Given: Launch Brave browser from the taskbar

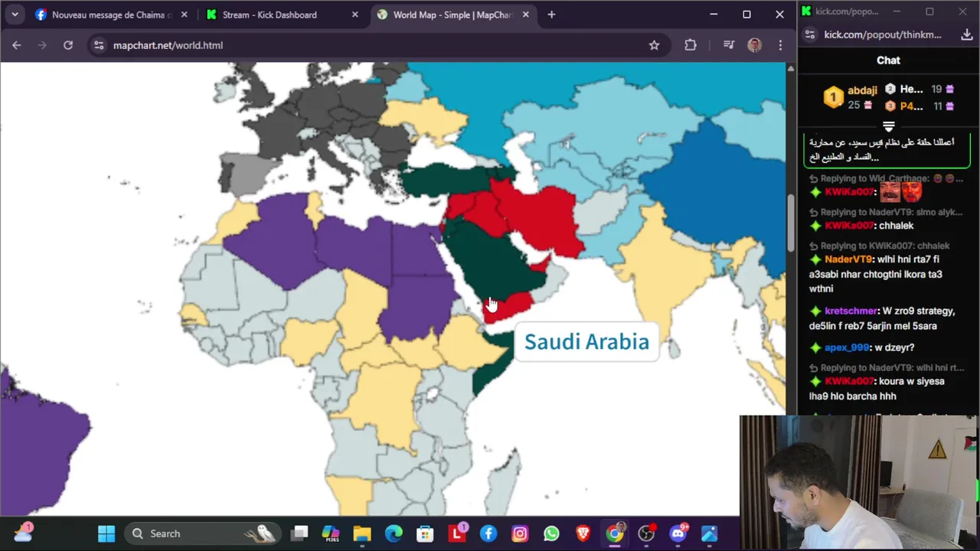Looking at the screenshot, I should pos(583,533).
